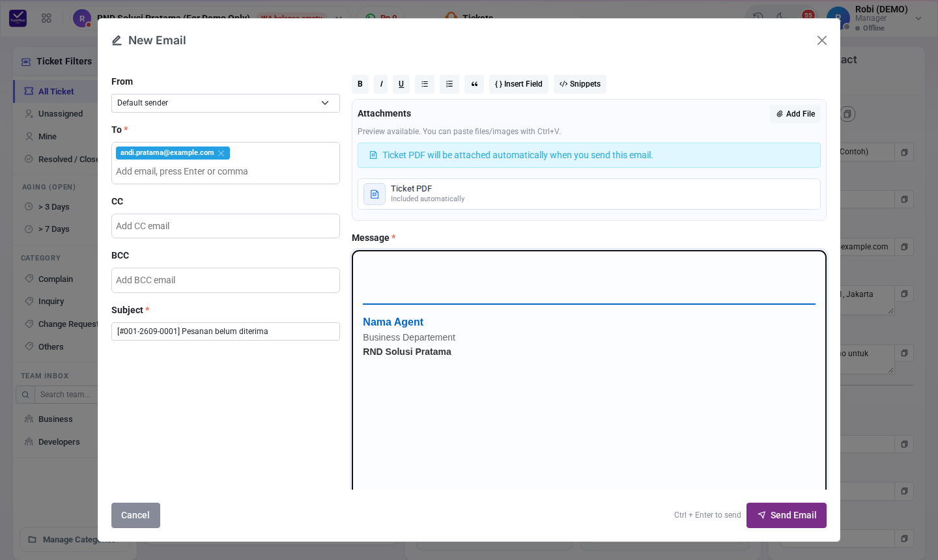Open the Snippets menu
This screenshot has height=560, width=938.
[x=580, y=84]
